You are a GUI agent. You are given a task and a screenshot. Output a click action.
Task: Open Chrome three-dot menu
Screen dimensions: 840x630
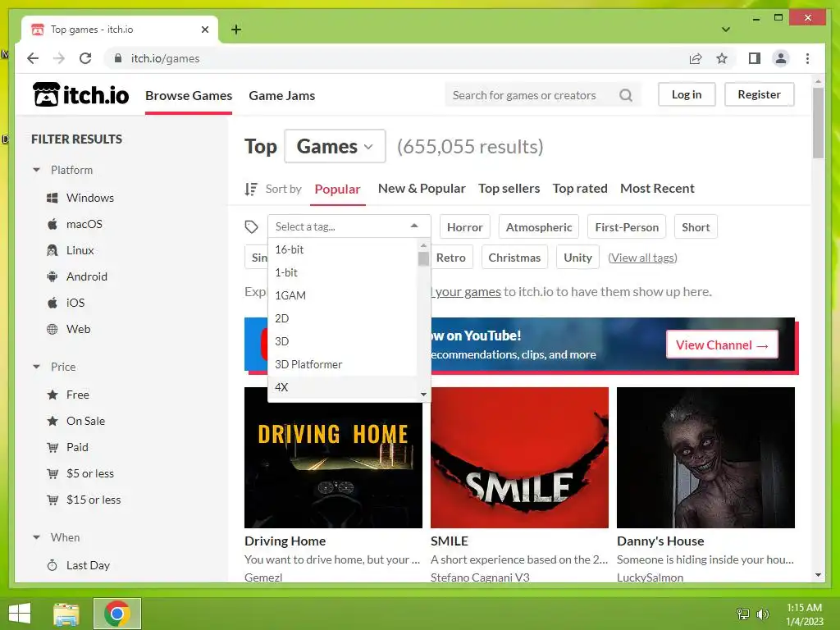[807, 58]
